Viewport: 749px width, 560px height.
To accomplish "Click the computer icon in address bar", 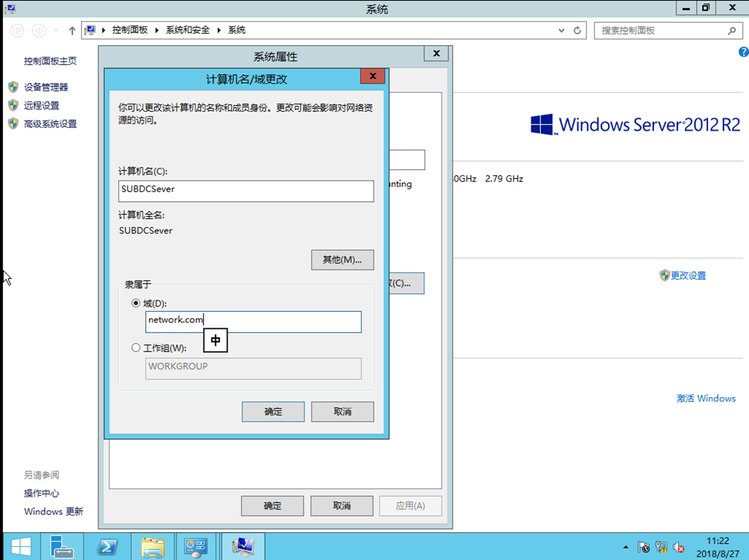I will tap(91, 30).
